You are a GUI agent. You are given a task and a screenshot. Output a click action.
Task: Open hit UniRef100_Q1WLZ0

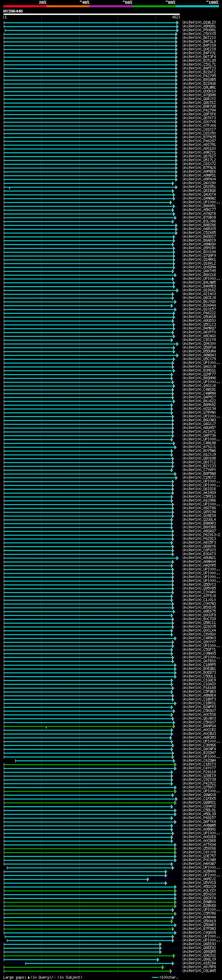tap(199, 23)
